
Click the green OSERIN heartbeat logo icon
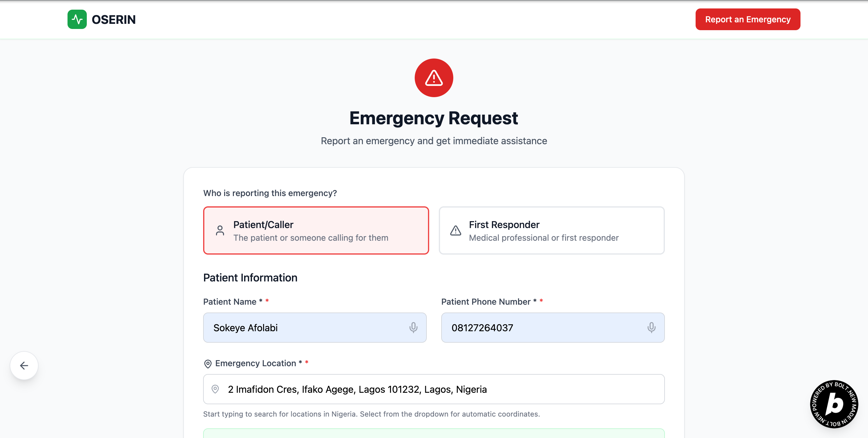pyautogui.click(x=77, y=19)
